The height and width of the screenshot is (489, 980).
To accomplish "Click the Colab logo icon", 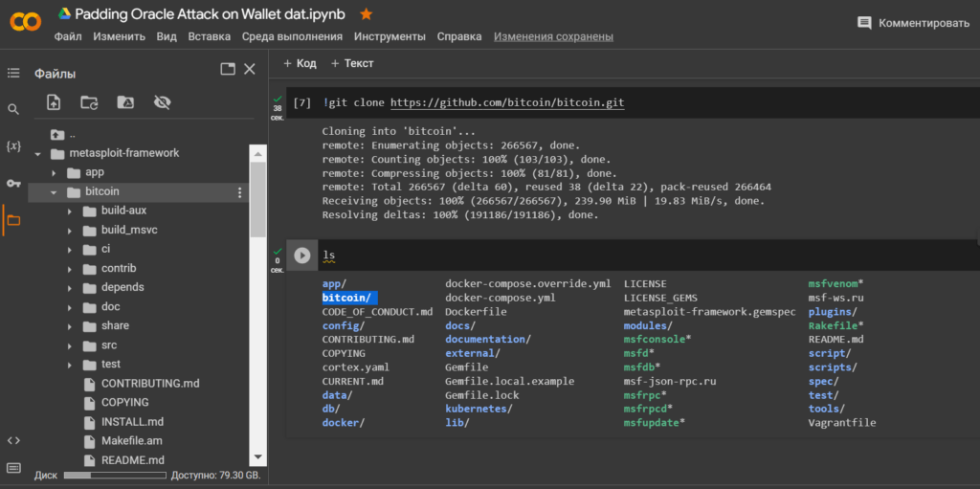I will (26, 23).
